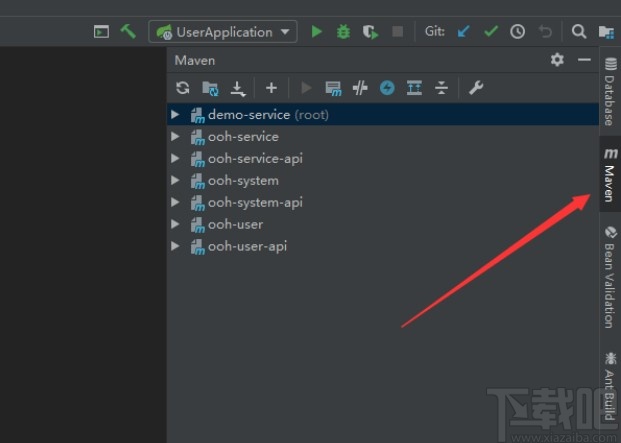Open Project Structure folder icon
621x443 pixels.
(x=606, y=32)
